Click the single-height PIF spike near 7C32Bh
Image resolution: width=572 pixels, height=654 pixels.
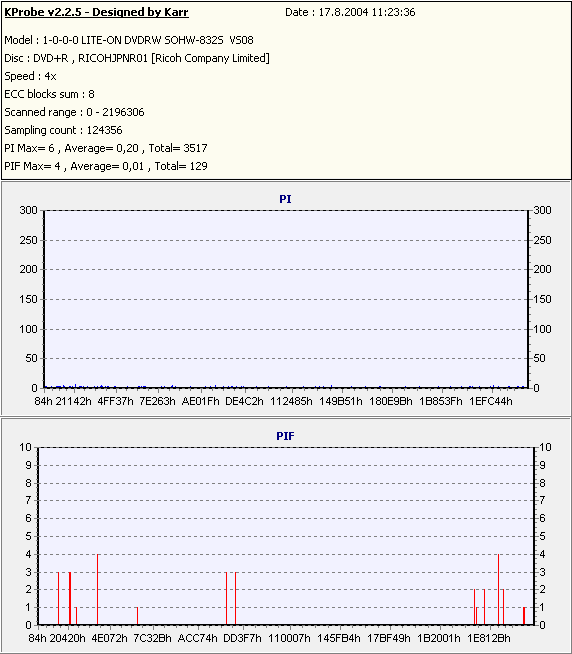137,616
